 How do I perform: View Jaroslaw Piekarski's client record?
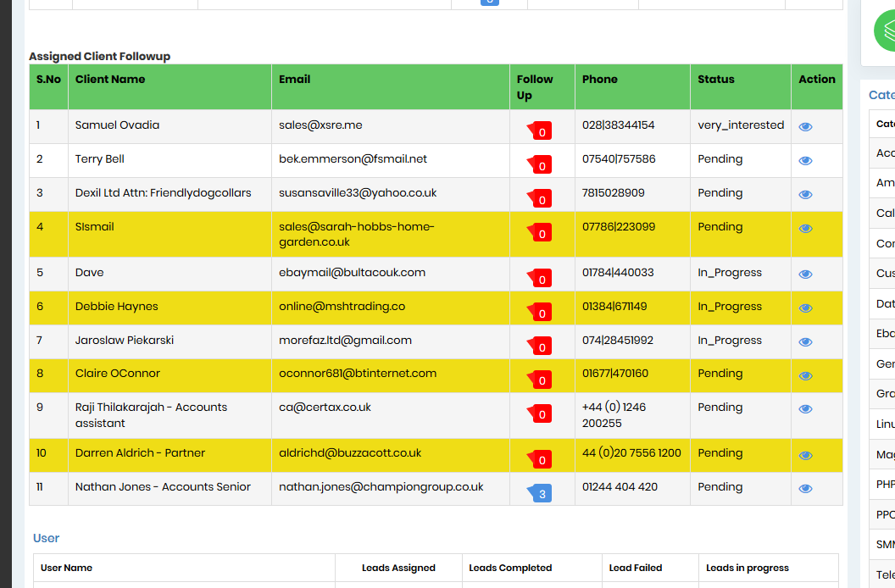pyautogui.click(x=805, y=342)
